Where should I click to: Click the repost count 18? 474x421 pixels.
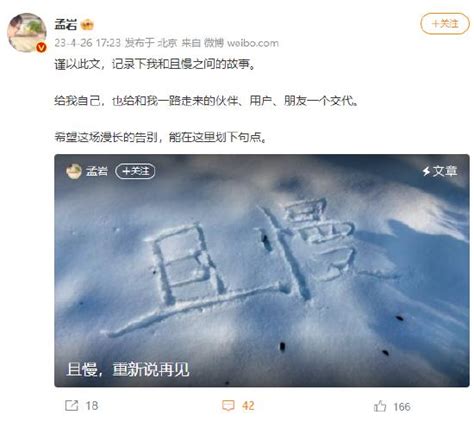(92, 406)
